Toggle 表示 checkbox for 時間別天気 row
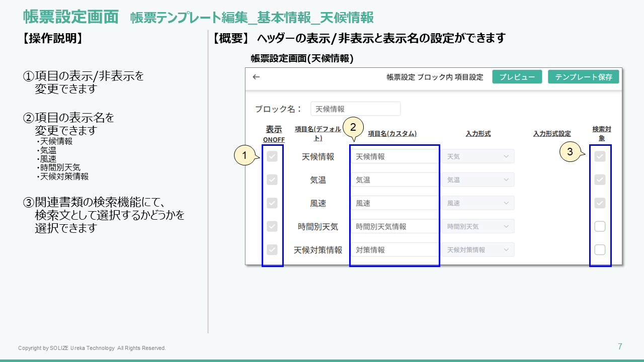Viewport: 644px width, 362px height. click(272, 226)
